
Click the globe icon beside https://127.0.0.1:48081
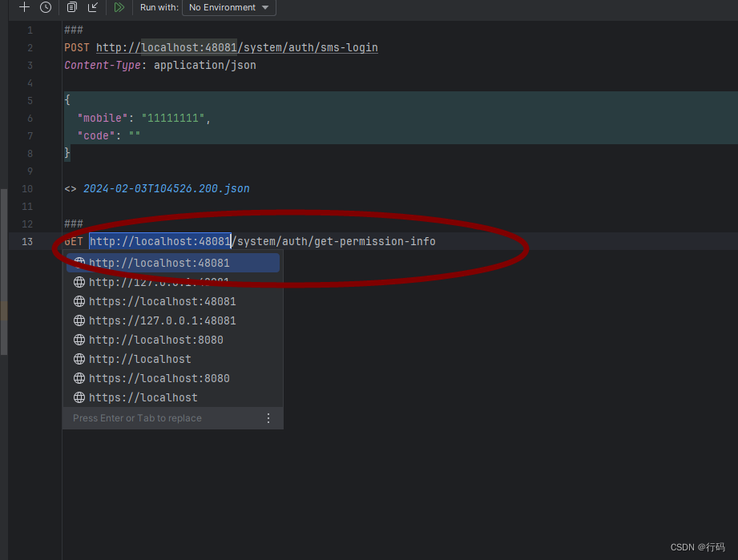pyautogui.click(x=79, y=320)
